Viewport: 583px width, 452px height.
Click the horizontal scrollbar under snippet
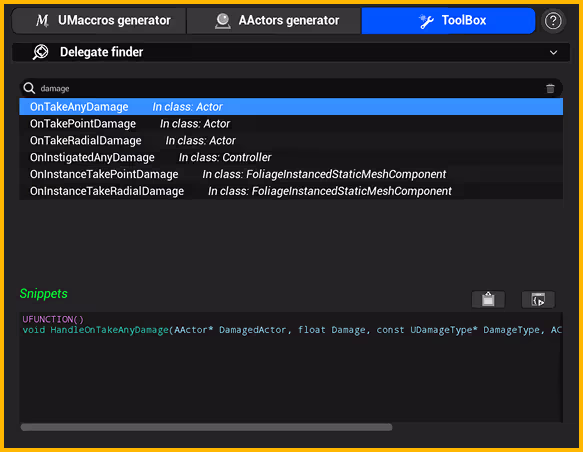pyautogui.click(x=206, y=427)
